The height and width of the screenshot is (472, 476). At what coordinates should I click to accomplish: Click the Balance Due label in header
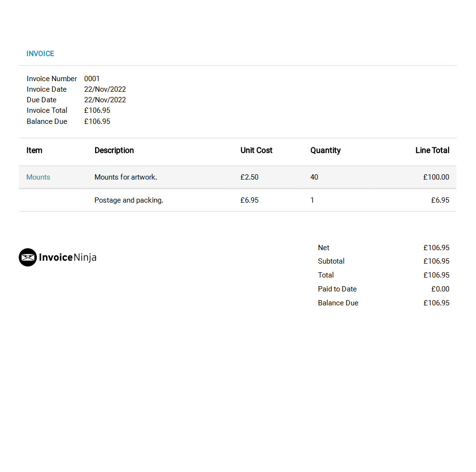point(47,121)
